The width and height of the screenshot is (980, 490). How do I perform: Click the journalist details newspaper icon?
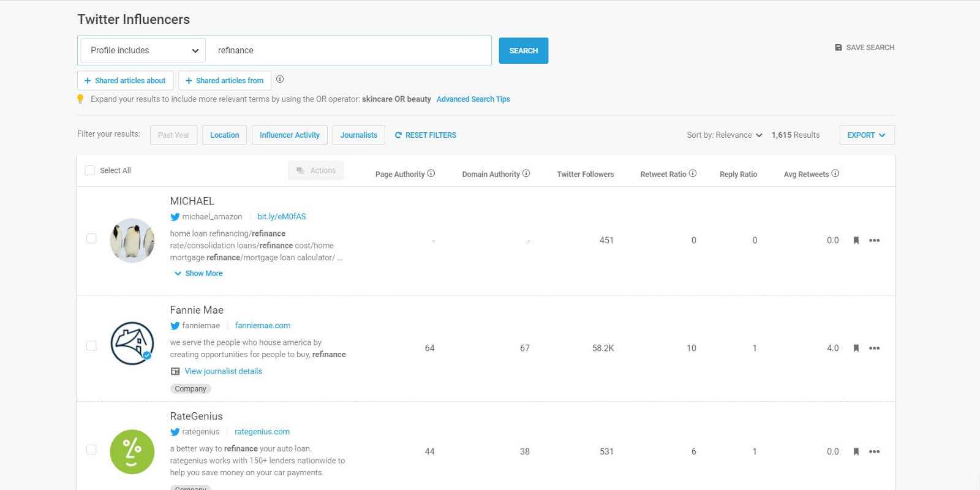coord(175,371)
